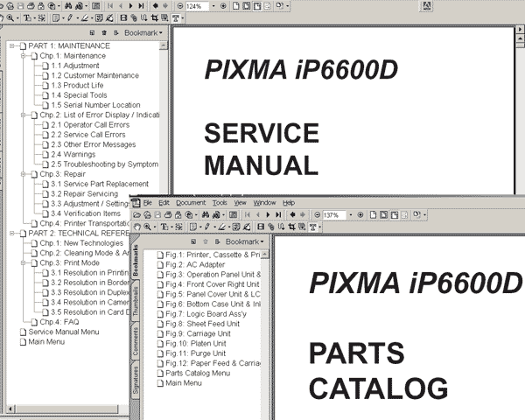Select TouchUp Text tool in Parts Catalog toolbar
The width and height of the screenshot is (525, 420).
coord(312,227)
